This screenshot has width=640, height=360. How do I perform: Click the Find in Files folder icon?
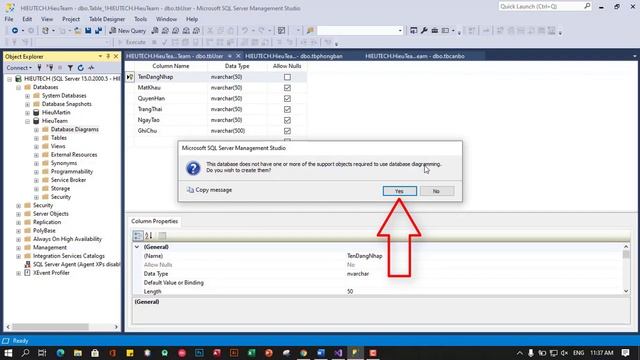click(x=310, y=31)
